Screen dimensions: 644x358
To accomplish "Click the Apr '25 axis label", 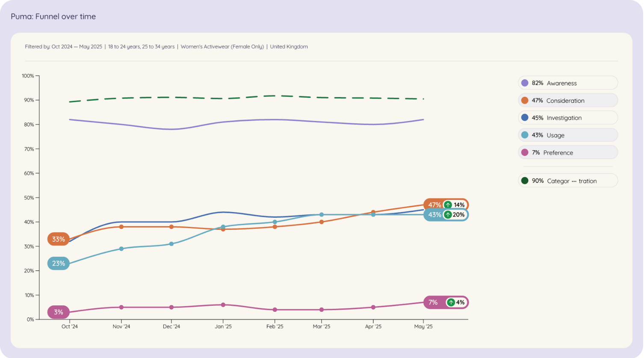I will [x=373, y=326].
